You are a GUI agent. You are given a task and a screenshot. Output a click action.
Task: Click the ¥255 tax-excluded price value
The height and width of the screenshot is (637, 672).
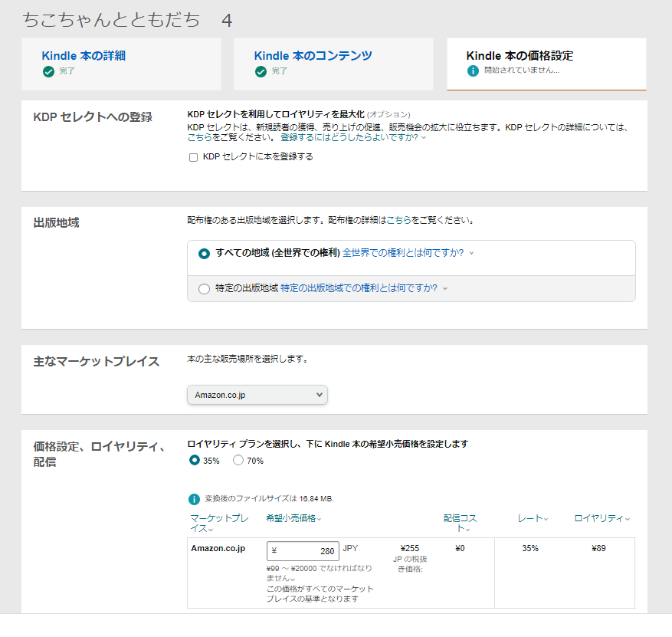[x=410, y=548]
